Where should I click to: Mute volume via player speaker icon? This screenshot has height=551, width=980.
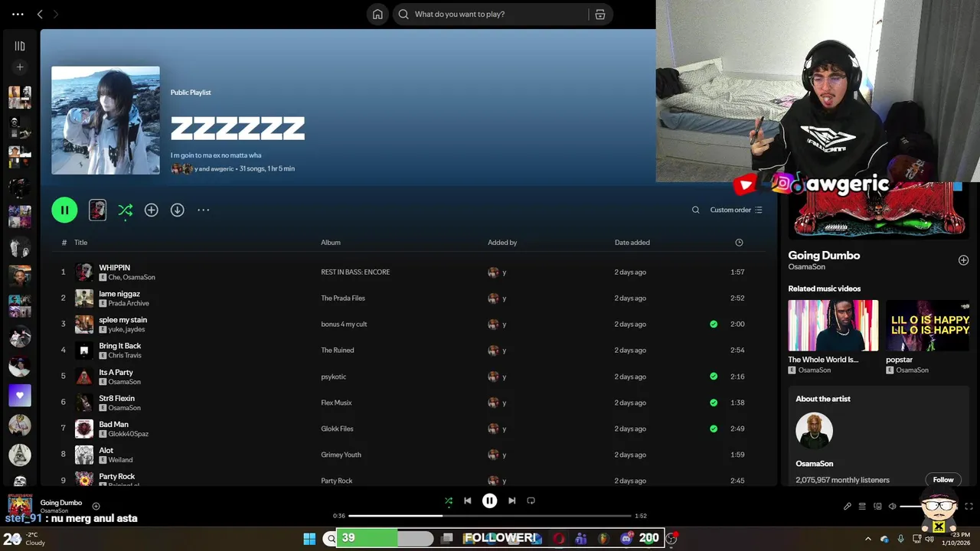click(892, 506)
